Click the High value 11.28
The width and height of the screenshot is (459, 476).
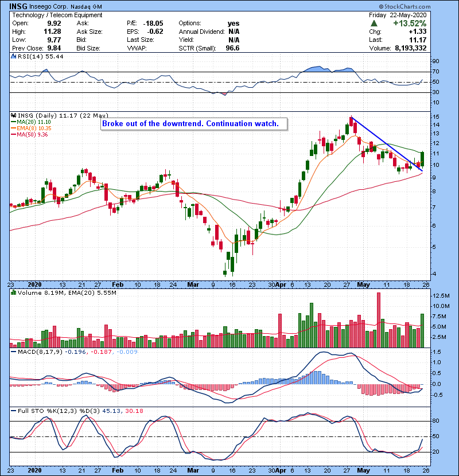pos(52,32)
